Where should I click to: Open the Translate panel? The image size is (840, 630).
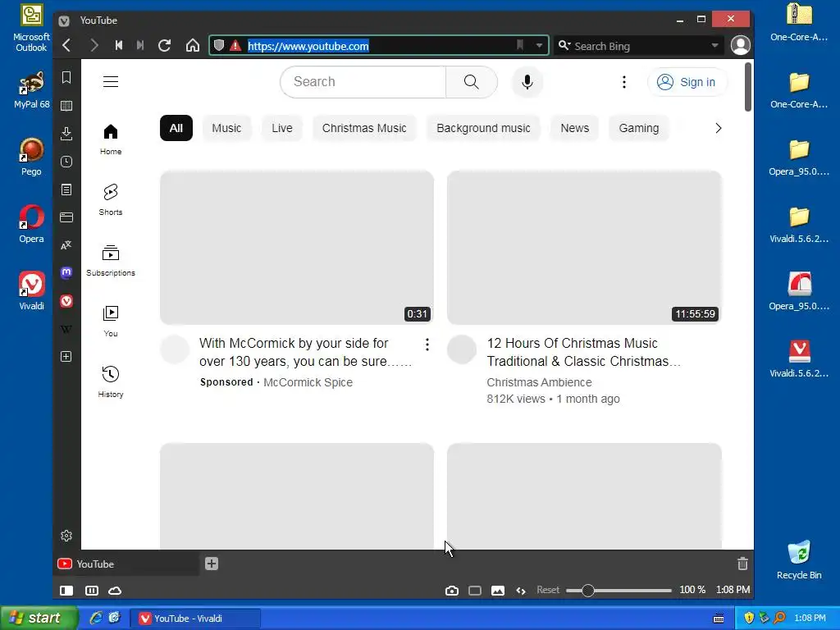[x=66, y=245]
